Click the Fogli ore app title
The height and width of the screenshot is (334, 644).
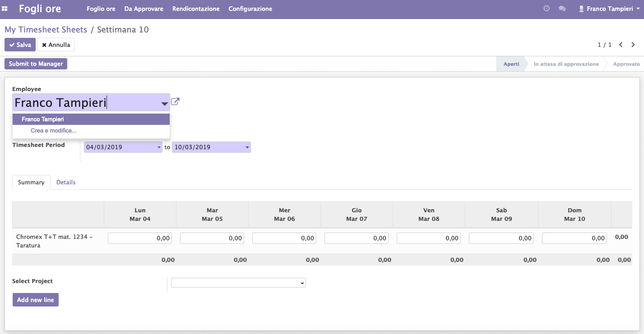point(40,9)
